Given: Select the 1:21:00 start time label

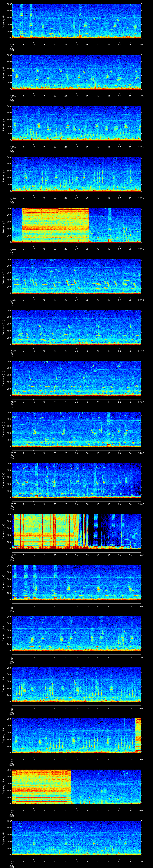Looking at the screenshot, I should pos(12,402).
